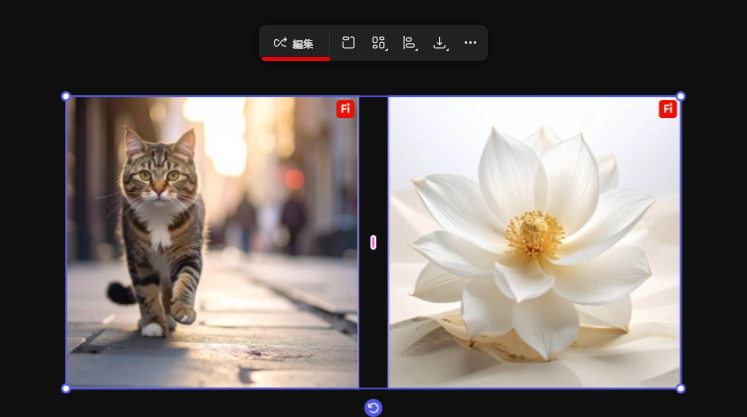747x417 pixels.
Task: Click the Firefly badge on cat image
Action: tap(345, 109)
